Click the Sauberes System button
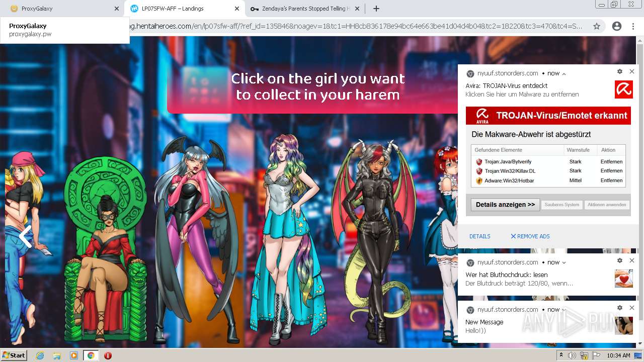 pos(561,205)
